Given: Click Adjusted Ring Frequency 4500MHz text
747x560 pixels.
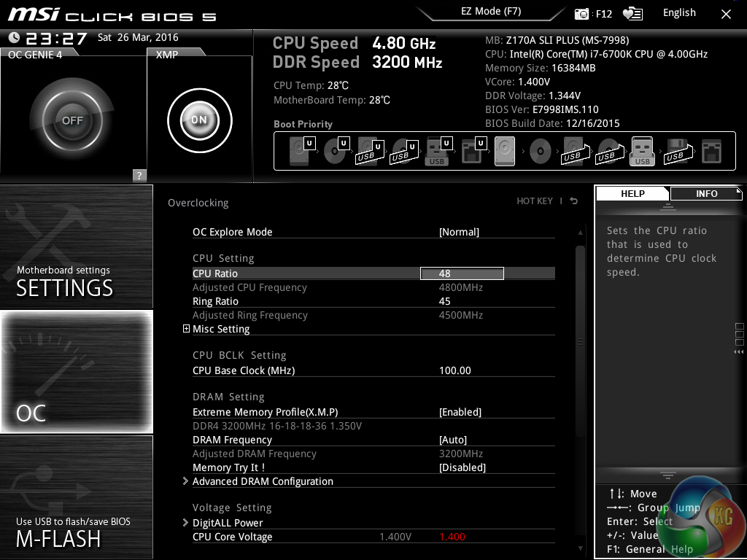Looking at the screenshot, I should click(x=461, y=315).
